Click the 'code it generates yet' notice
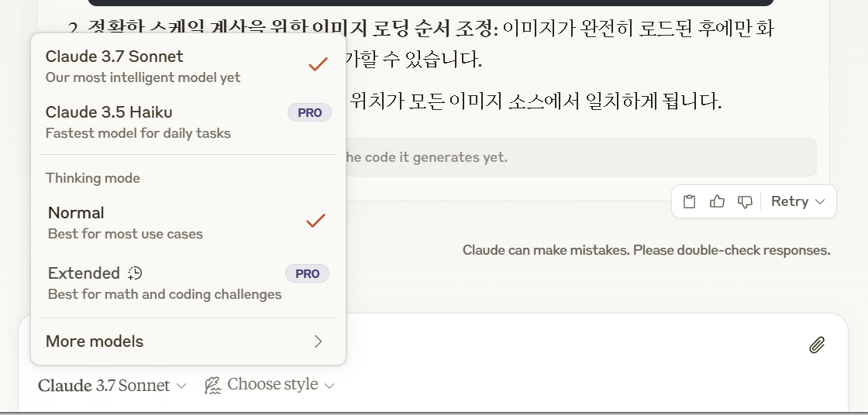 tap(580, 157)
